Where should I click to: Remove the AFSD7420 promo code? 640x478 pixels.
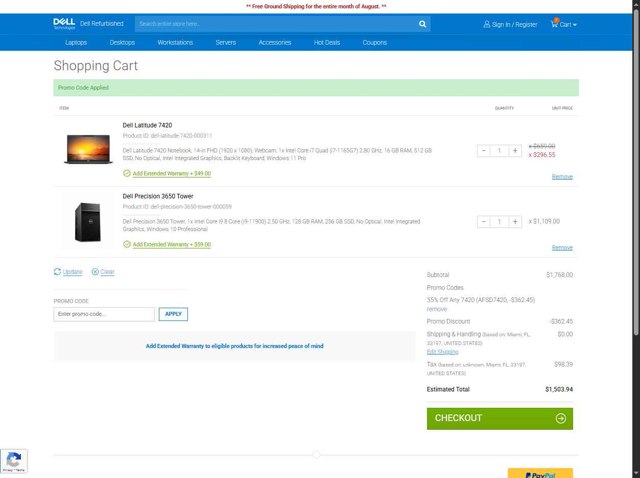[437, 309]
